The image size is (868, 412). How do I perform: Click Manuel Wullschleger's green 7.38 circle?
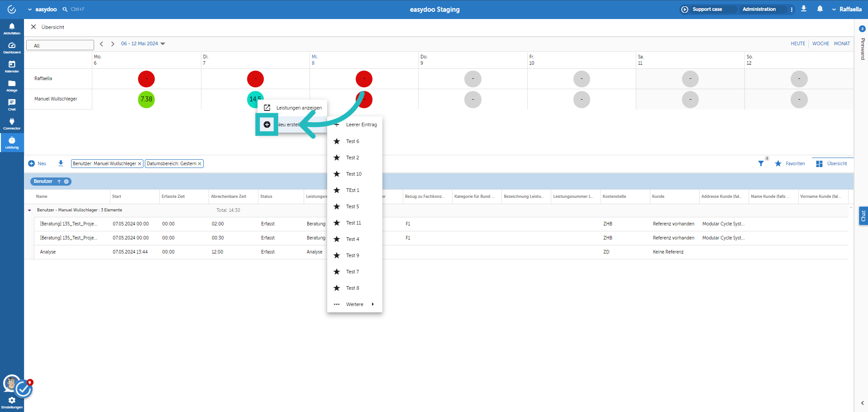pos(146,99)
